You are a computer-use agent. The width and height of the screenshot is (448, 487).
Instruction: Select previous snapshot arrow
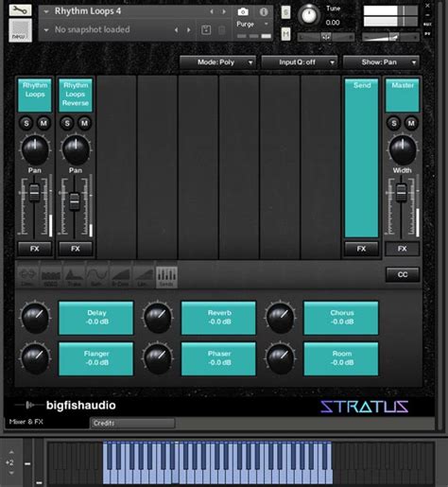(177, 30)
